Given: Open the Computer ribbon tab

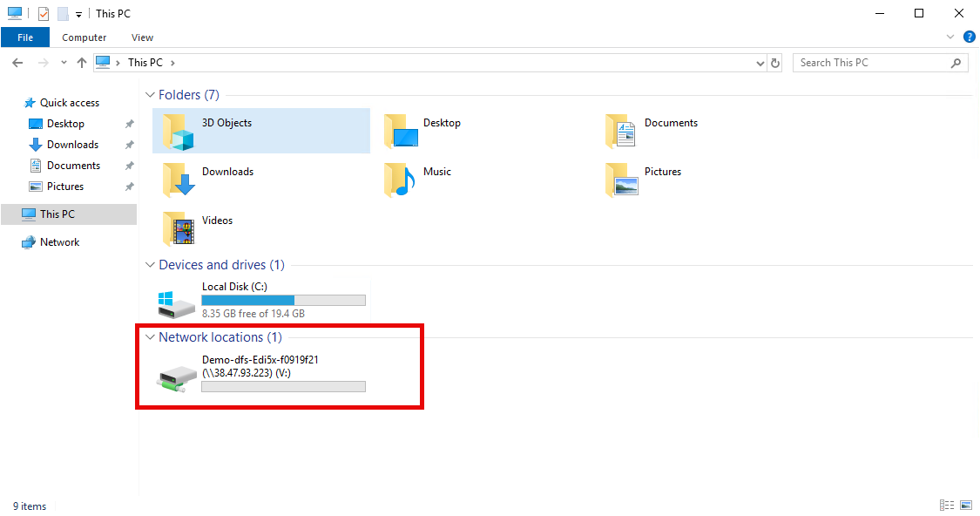Looking at the screenshot, I should pyautogui.click(x=84, y=37).
